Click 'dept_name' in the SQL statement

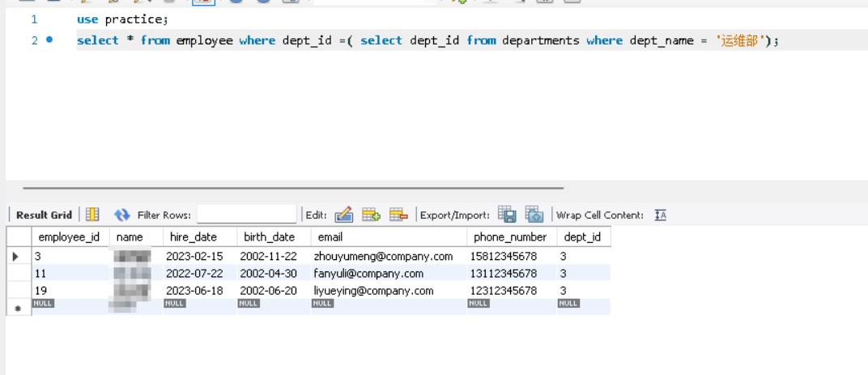point(662,41)
